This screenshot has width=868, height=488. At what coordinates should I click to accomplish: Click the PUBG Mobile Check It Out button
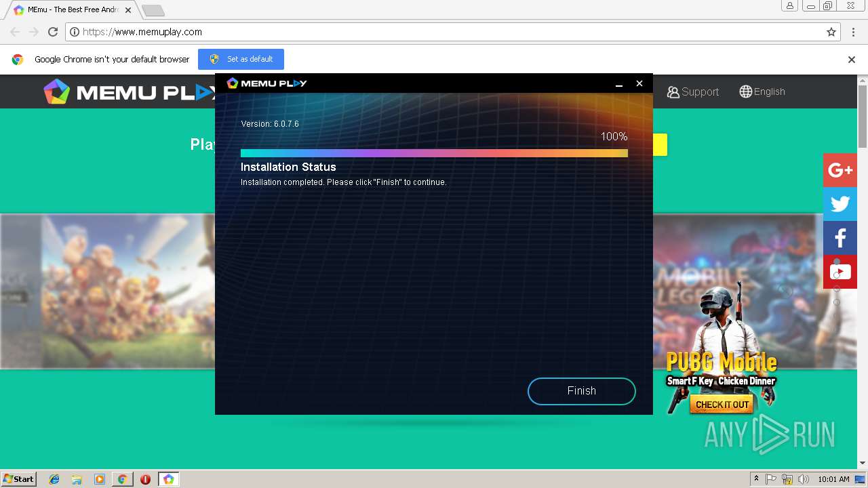point(722,405)
